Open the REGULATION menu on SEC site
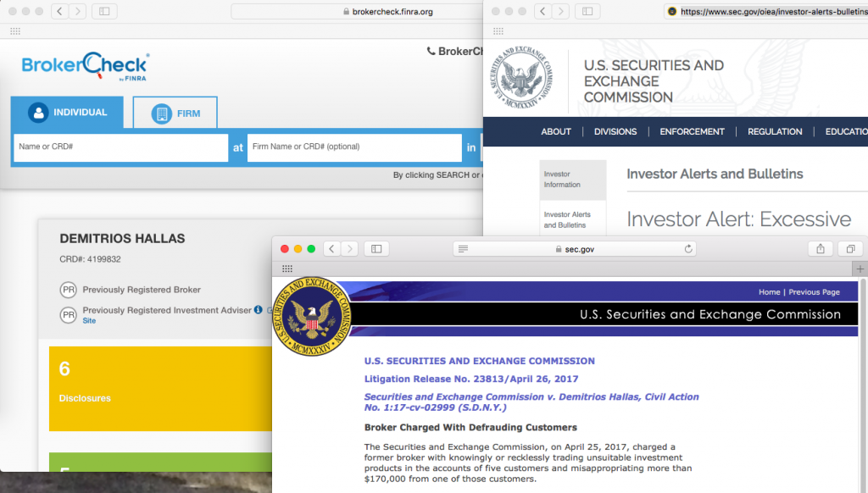This screenshot has height=493, width=868. pos(775,131)
